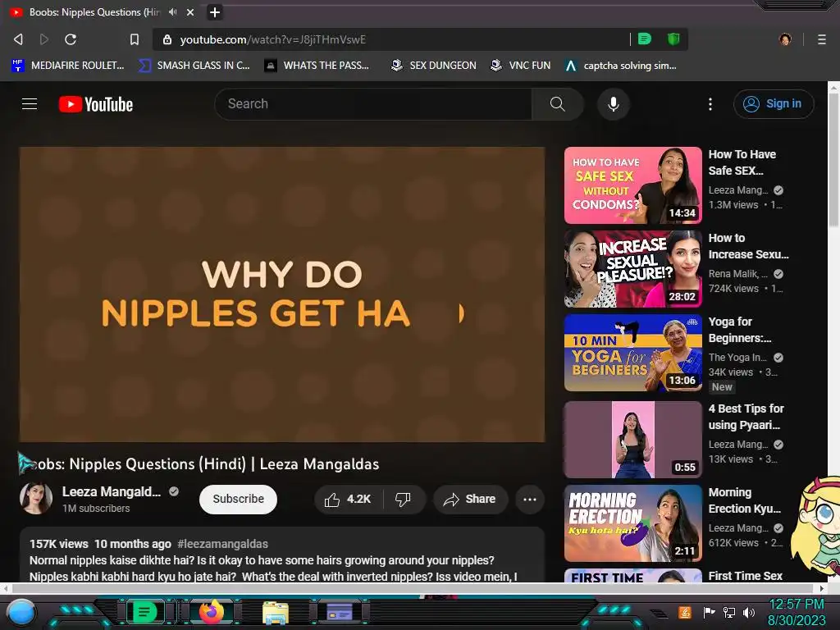Subscribe to Leeza Mangaldas channel
Image resolution: width=840 pixels, height=630 pixels.
point(239,500)
